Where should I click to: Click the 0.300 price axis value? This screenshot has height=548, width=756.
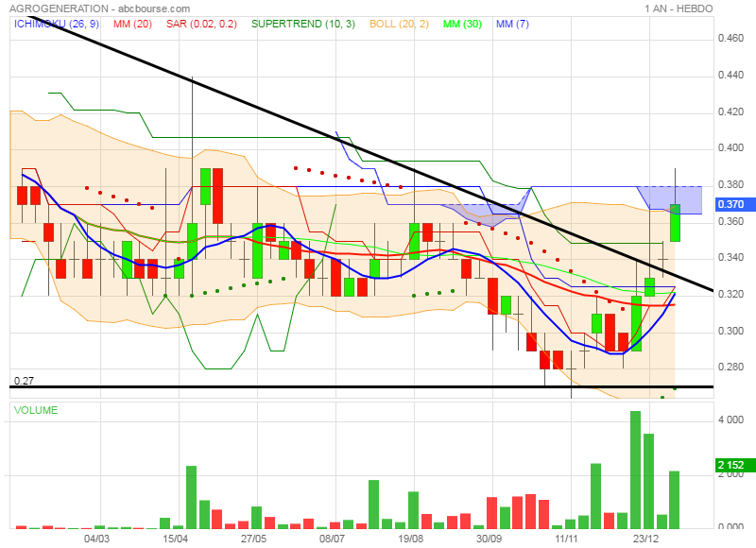(x=730, y=331)
